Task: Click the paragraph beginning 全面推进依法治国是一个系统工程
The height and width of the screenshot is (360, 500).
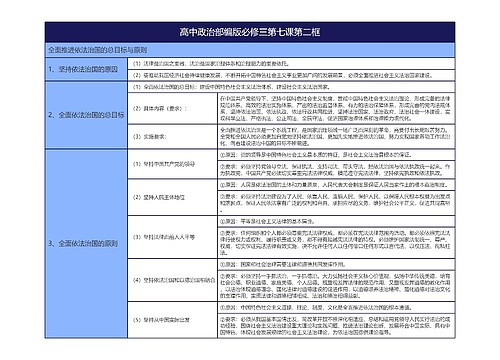Action: pyautogui.click(x=336, y=137)
